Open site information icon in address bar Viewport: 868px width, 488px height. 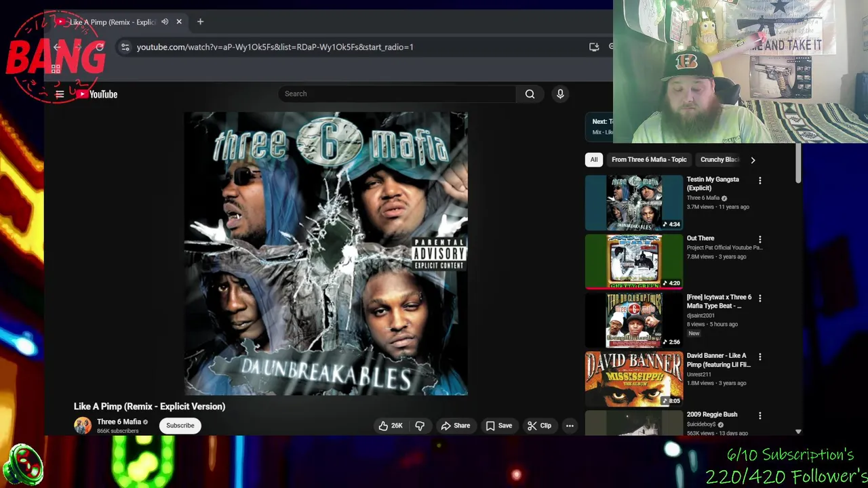coord(125,47)
